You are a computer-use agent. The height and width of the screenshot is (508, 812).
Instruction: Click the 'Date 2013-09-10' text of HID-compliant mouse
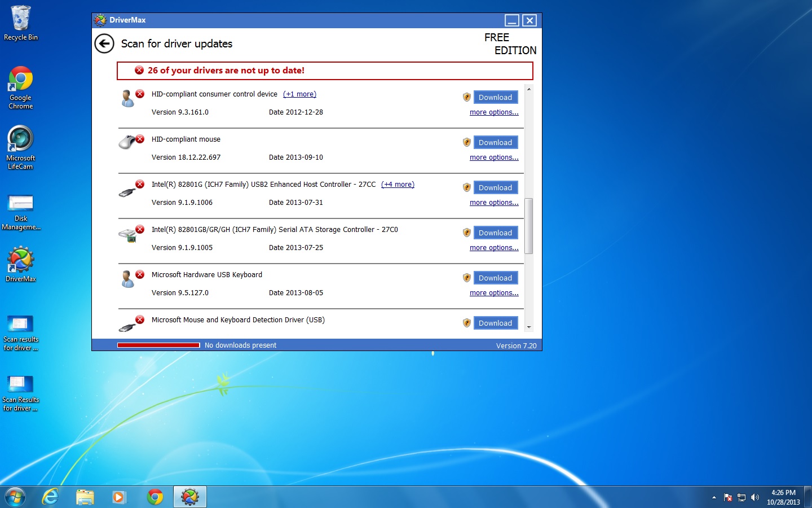(x=296, y=157)
